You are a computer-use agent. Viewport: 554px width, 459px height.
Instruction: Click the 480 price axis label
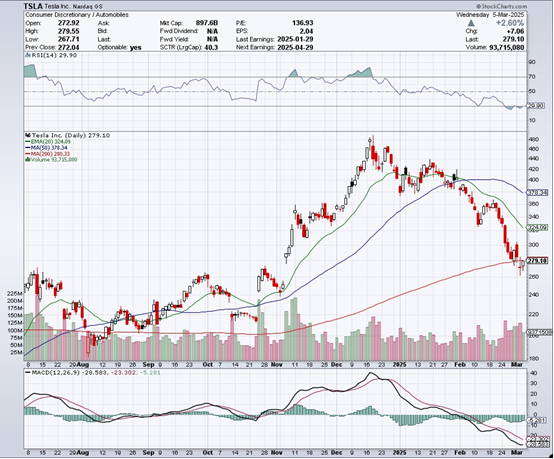(534, 139)
